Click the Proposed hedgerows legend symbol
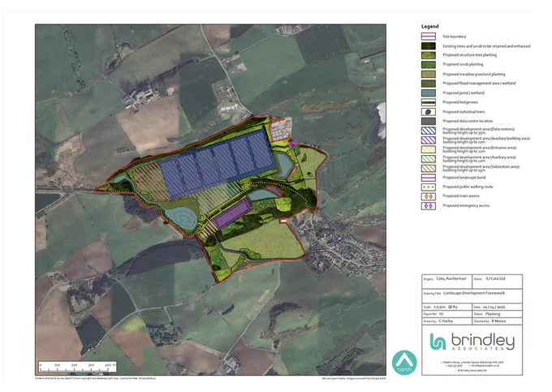Screen dimensions: 552x392 coord(428,102)
